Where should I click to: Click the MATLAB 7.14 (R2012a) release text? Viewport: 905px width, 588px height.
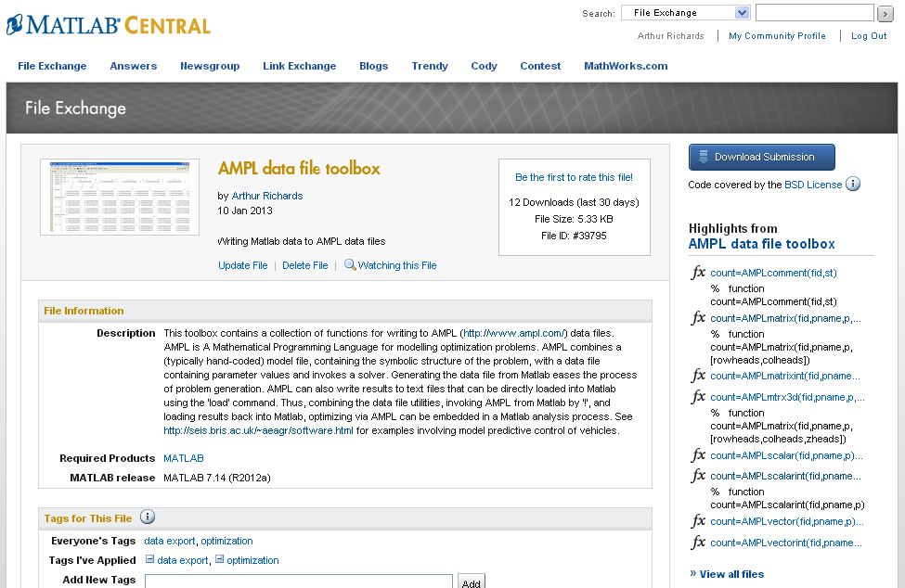217,478
